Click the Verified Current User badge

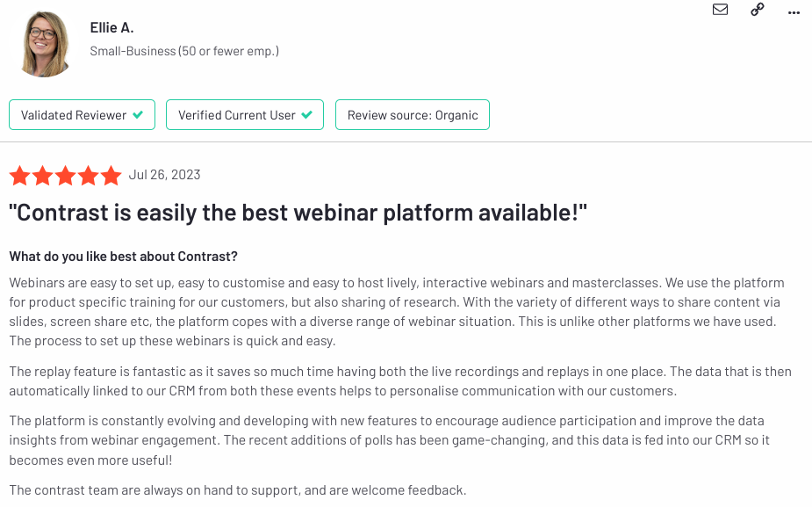pos(244,114)
